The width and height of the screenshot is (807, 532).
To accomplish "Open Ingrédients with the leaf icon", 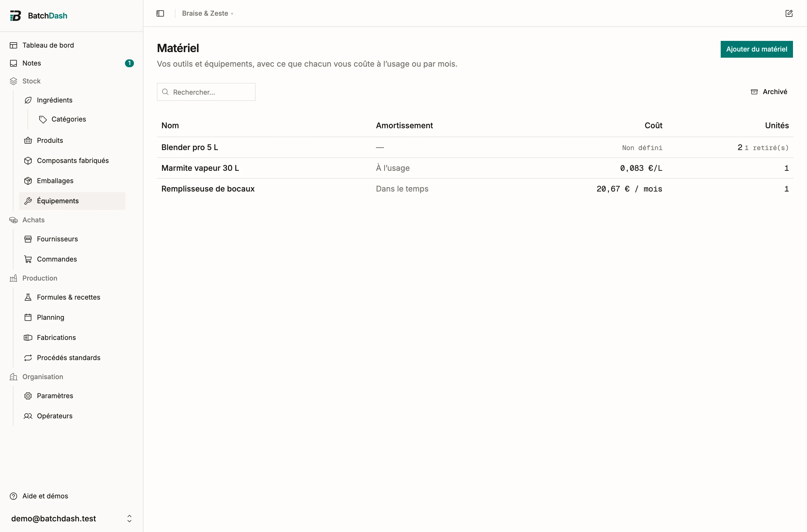I will [x=28, y=100].
